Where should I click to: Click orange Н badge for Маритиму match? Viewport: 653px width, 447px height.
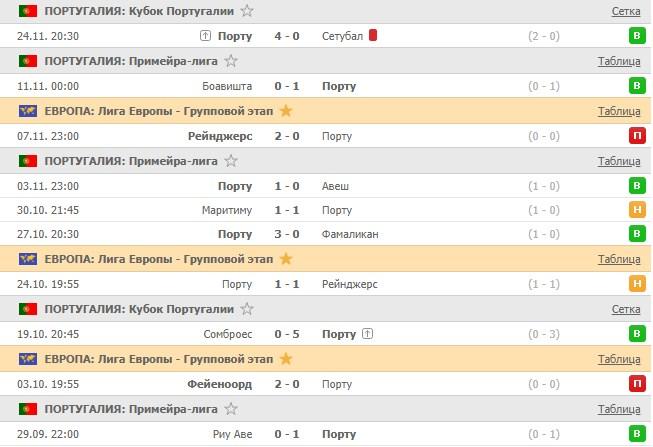tap(636, 210)
